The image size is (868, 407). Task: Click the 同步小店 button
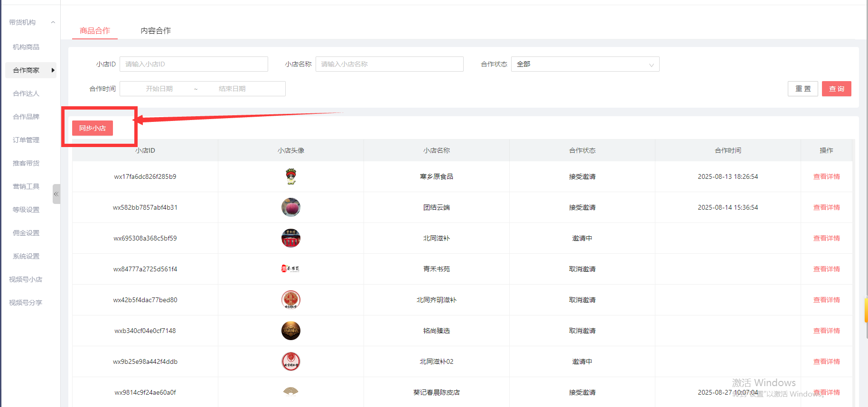point(93,128)
